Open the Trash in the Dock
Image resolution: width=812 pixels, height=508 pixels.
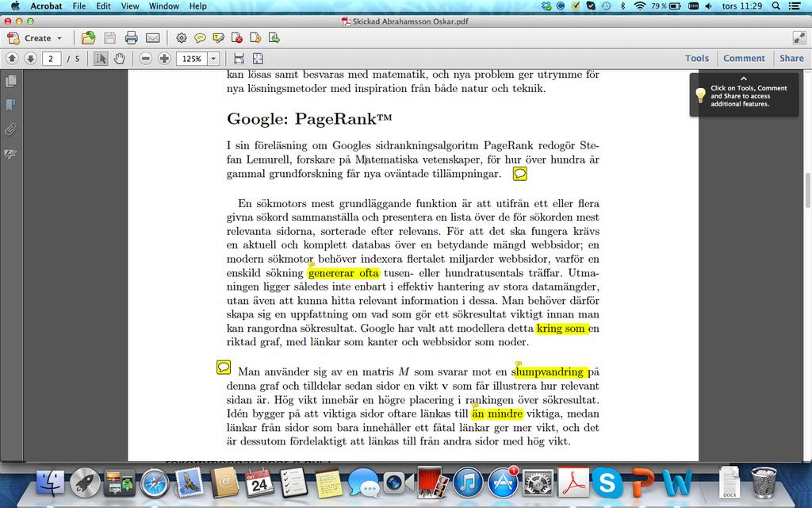[764, 483]
